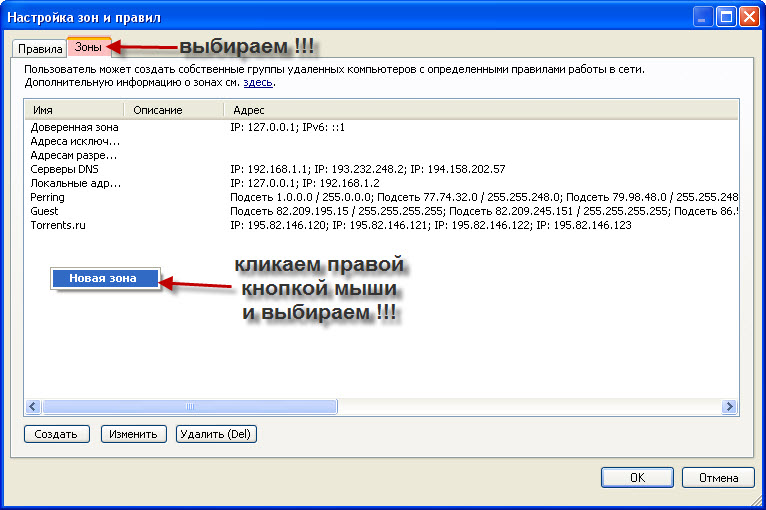Switch to the Правила tab
This screenshot has width=766, height=510.
(x=39, y=49)
